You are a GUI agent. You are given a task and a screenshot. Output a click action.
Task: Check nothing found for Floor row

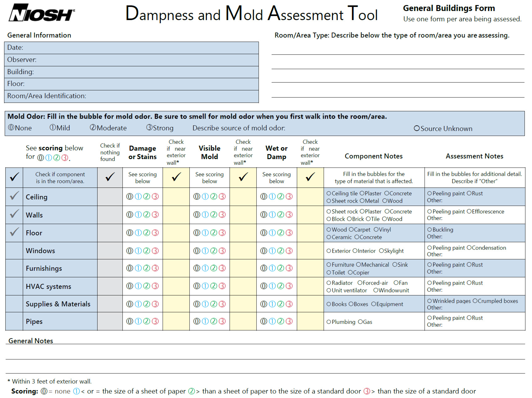110,233
